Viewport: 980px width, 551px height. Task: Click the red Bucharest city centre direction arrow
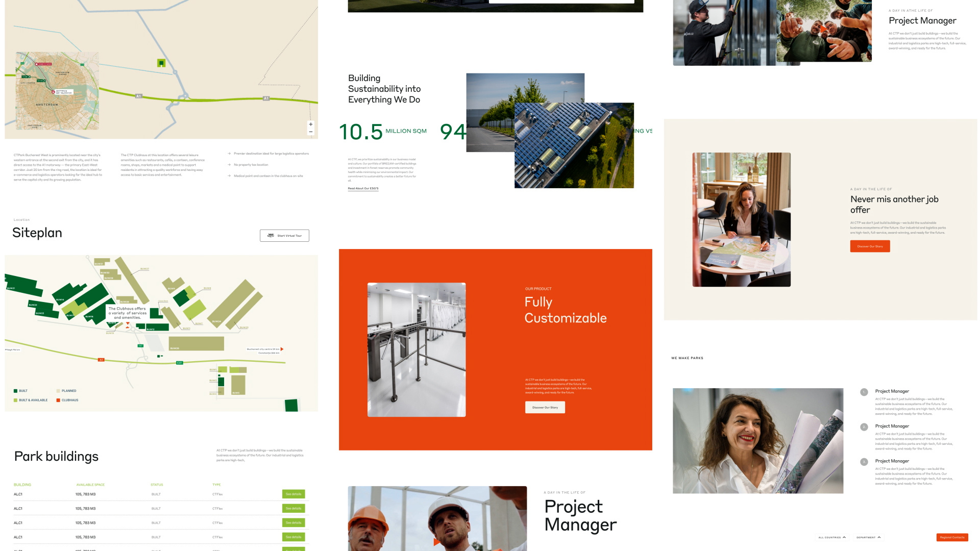(x=282, y=349)
